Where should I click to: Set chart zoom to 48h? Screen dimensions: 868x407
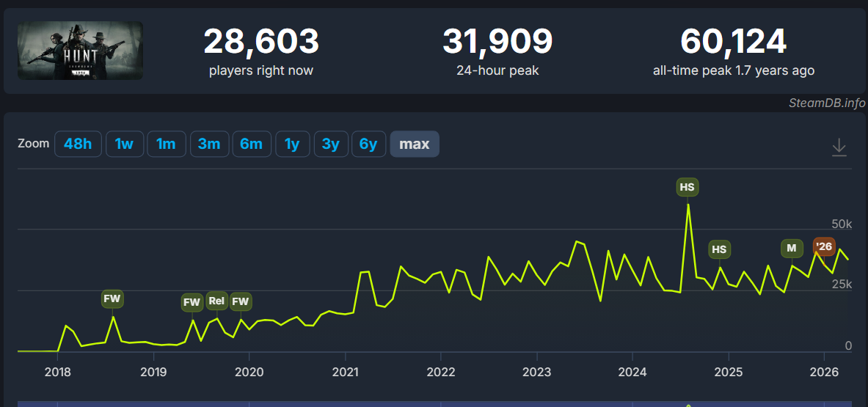click(78, 144)
